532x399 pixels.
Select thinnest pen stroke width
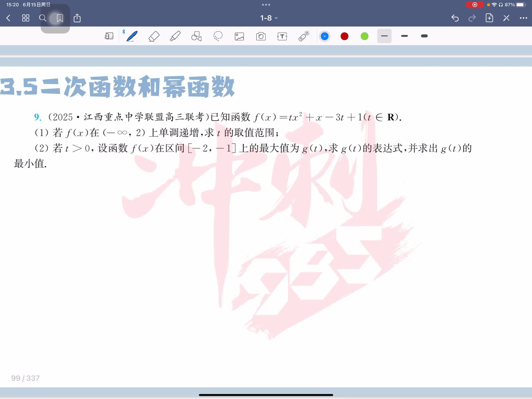click(384, 36)
